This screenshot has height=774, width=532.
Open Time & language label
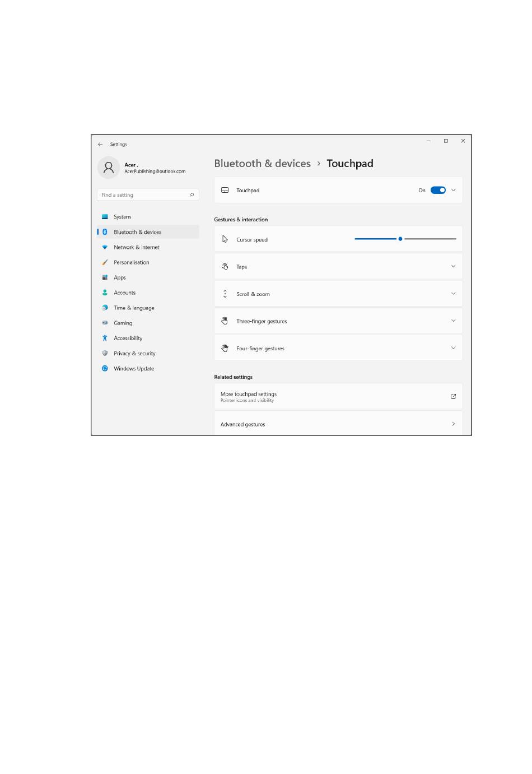coord(134,308)
